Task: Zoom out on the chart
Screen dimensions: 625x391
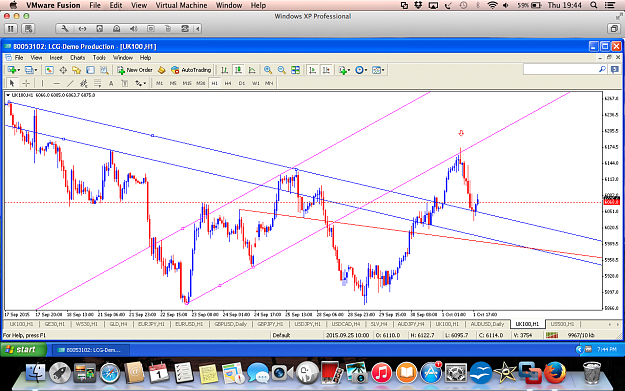Action: [x=281, y=70]
